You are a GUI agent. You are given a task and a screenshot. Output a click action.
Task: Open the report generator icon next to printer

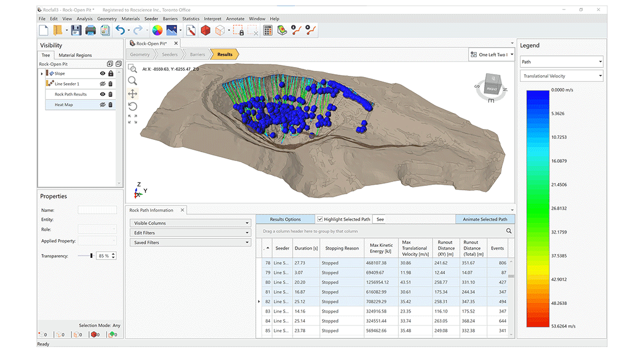[x=105, y=30]
